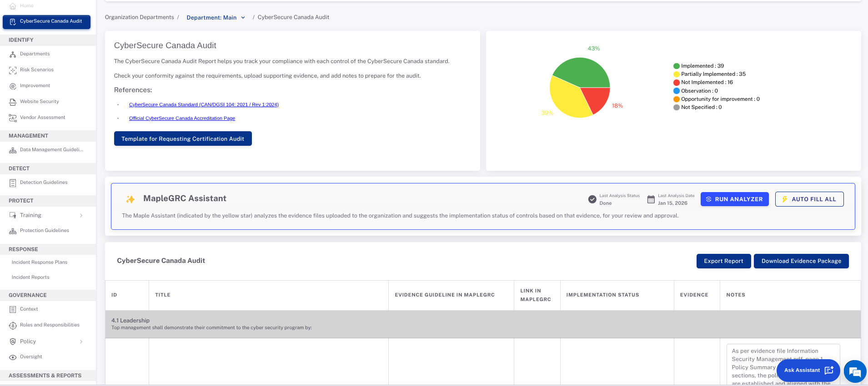The image size is (868, 386).
Task: Click Template for Requesting Certification Audit
Action: click(x=183, y=139)
